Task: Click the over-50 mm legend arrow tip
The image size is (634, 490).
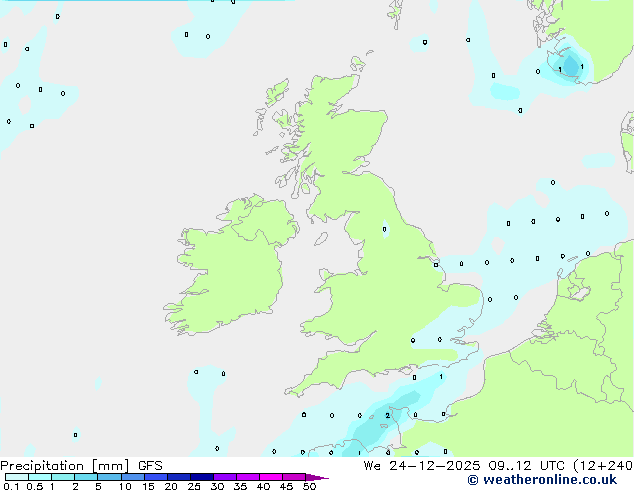Action: [317, 477]
